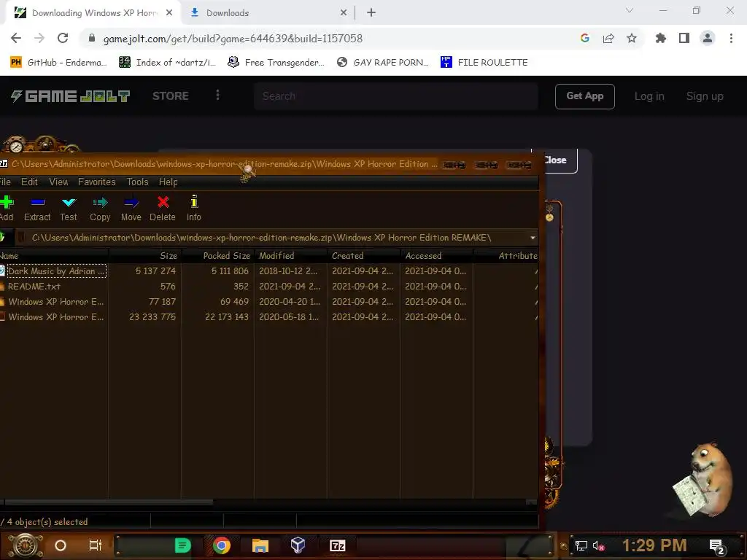Screen dimensions: 747x560
Task: Click the Game Jolt Search field
Action: point(396,96)
